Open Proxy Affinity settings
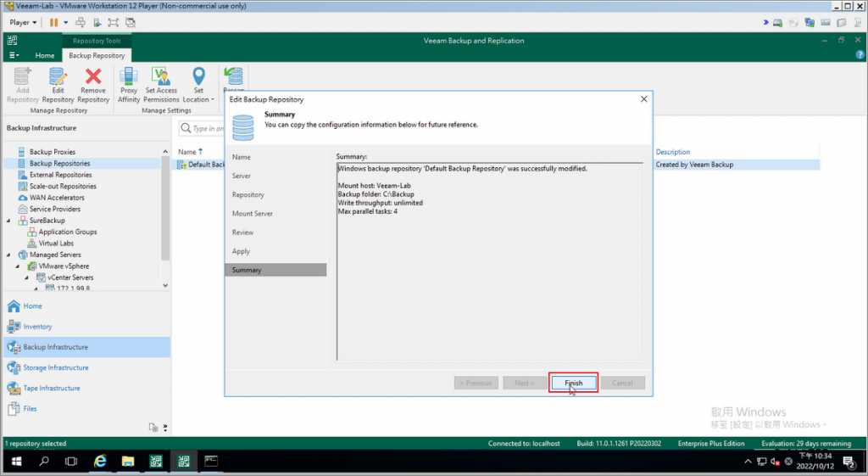The height and width of the screenshot is (476, 868). (x=129, y=85)
